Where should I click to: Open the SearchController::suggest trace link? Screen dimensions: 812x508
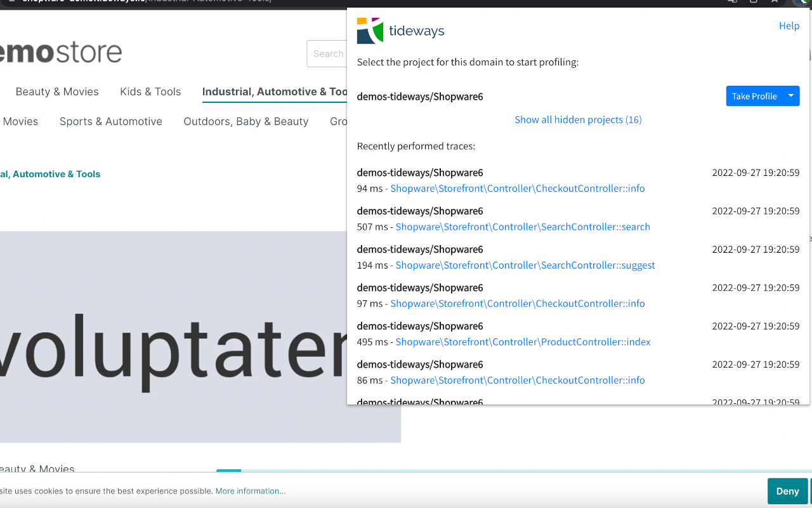click(x=525, y=265)
